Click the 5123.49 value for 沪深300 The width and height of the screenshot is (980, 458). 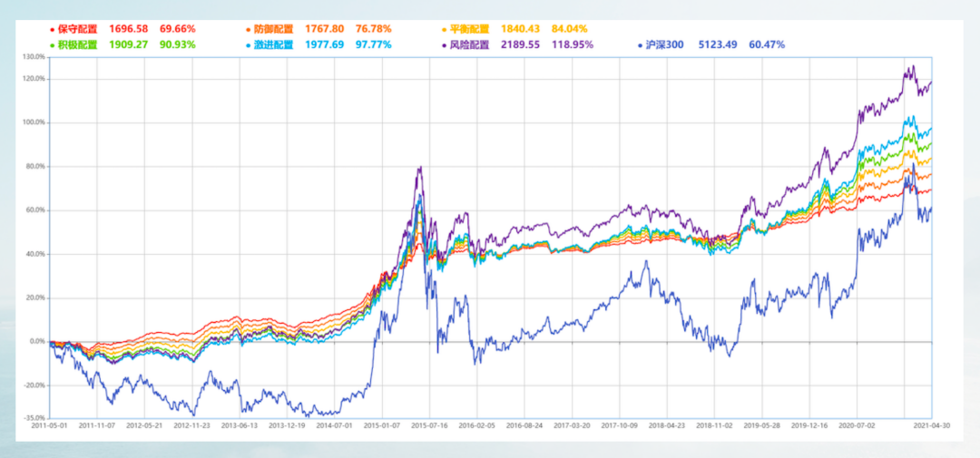718,44
